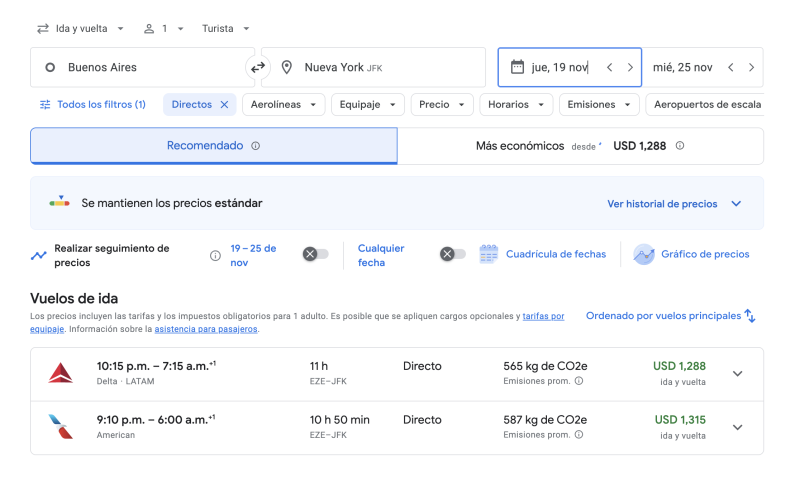The height and width of the screenshot is (482, 800).
Task: Click the sort arrows icon for vuelos principales
Action: point(750,316)
